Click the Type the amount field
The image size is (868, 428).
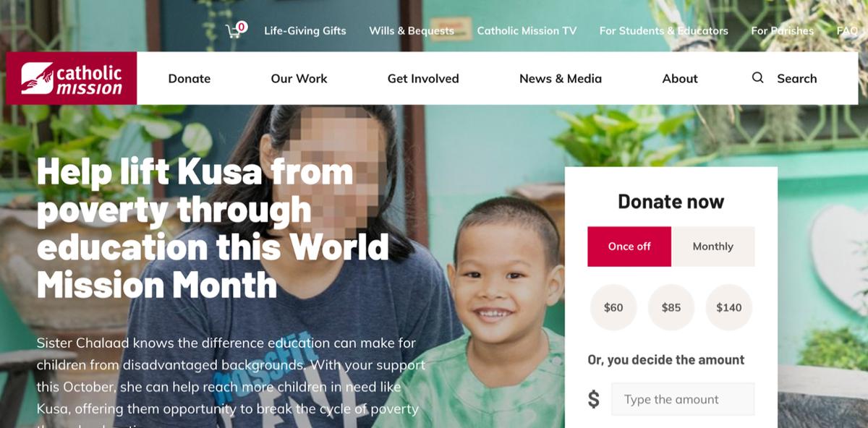point(683,399)
